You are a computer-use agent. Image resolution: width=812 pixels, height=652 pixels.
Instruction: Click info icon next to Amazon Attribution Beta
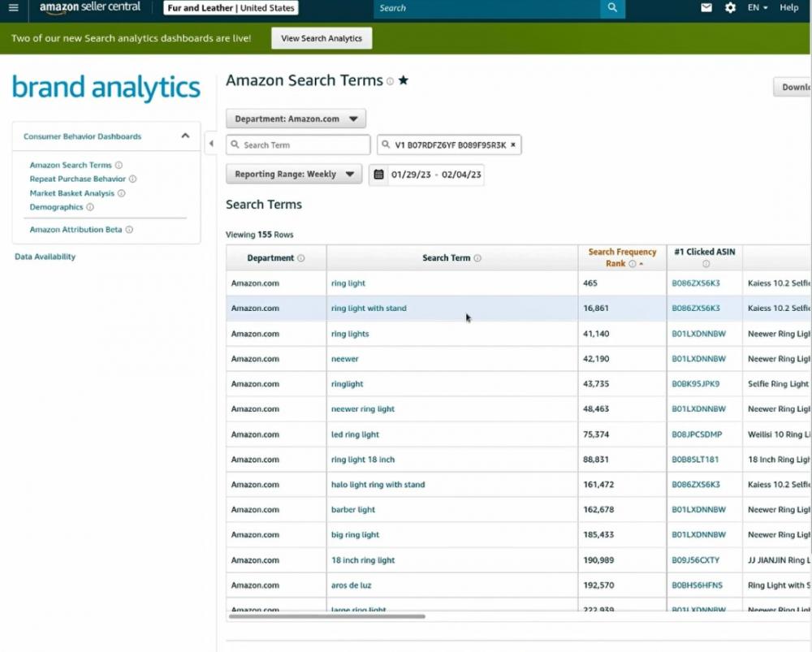click(x=129, y=230)
